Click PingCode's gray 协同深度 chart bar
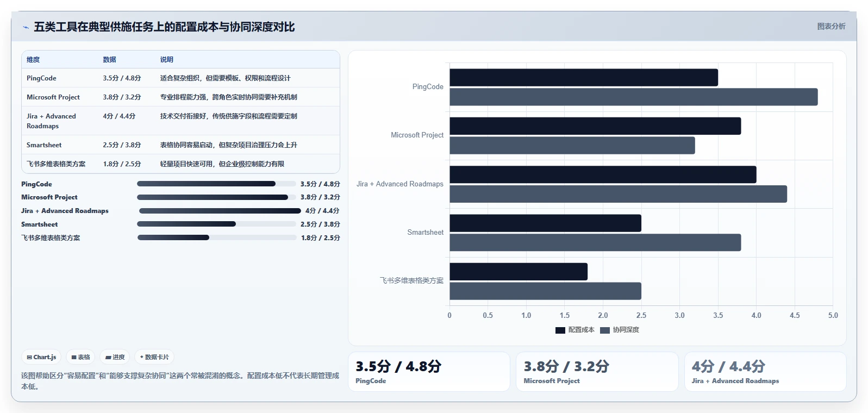 click(x=634, y=97)
